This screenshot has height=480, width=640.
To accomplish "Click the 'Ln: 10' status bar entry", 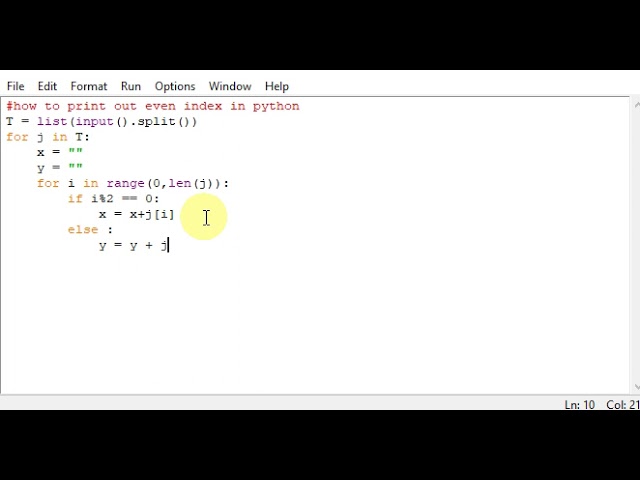I will tap(580, 405).
